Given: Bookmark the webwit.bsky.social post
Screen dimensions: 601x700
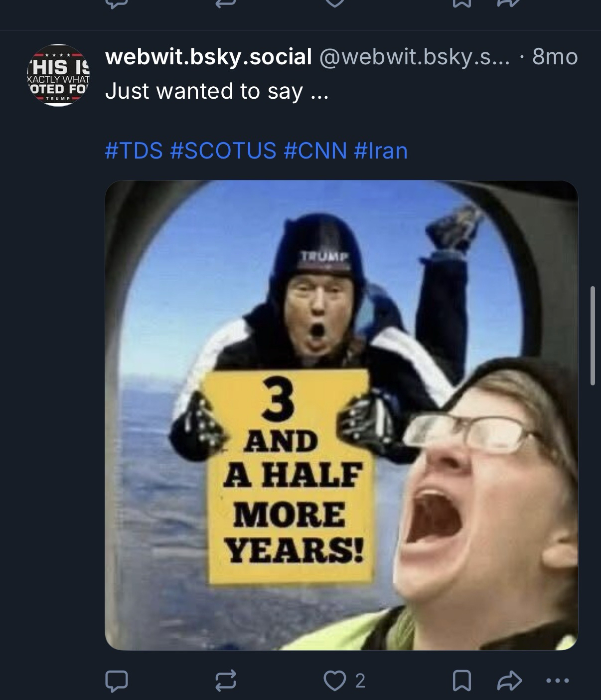Looking at the screenshot, I should (x=461, y=681).
